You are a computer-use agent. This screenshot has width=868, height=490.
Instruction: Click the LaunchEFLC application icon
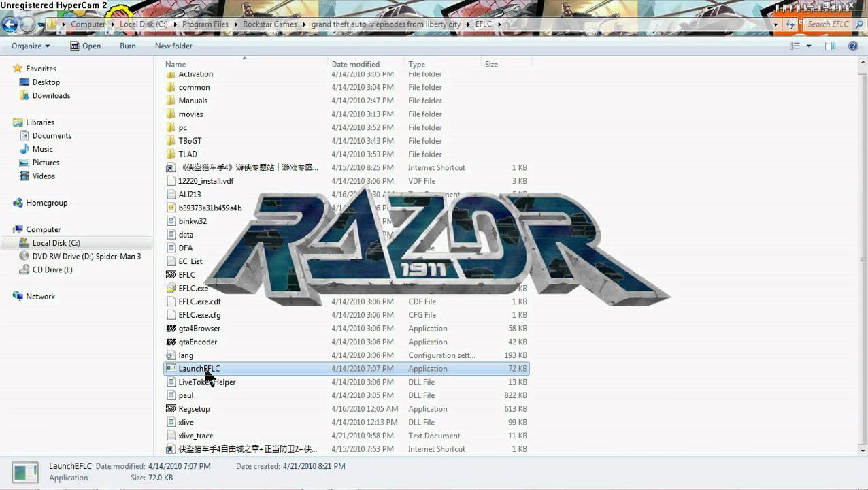tap(171, 369)
